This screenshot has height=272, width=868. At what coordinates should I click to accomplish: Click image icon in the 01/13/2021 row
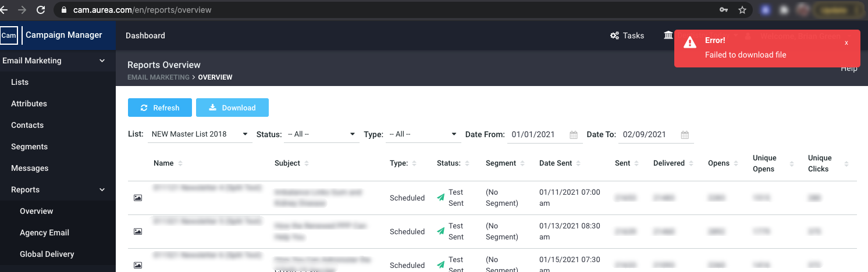click(138, 231)
